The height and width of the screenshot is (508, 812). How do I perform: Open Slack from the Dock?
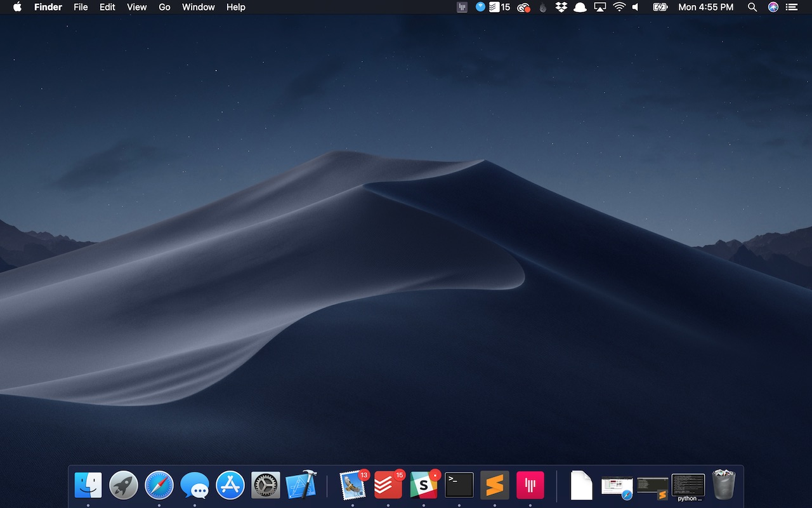point(424,485)
